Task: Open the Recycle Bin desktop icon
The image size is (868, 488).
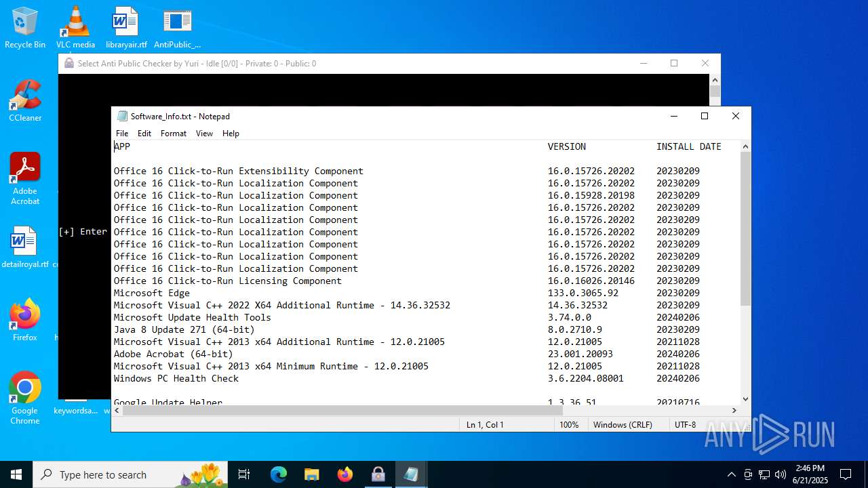Action: (25, 28)
